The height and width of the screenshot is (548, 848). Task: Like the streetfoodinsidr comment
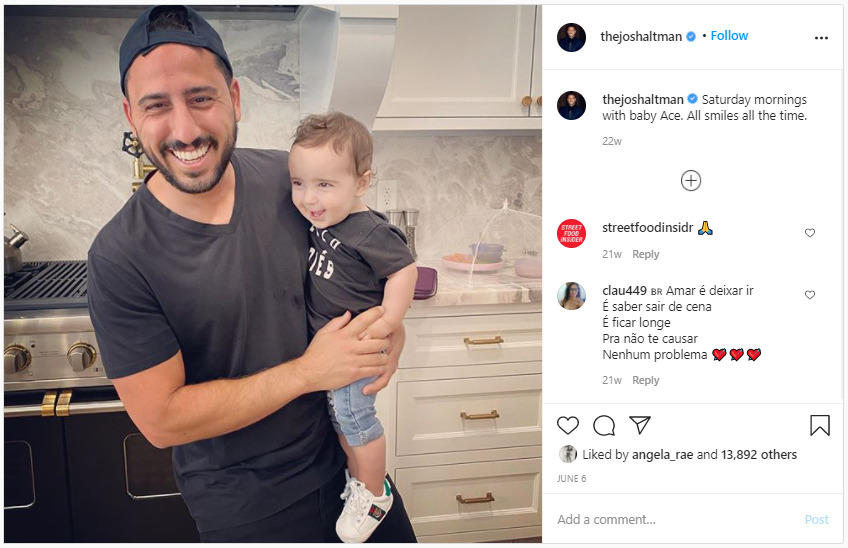tap(810, 233)
